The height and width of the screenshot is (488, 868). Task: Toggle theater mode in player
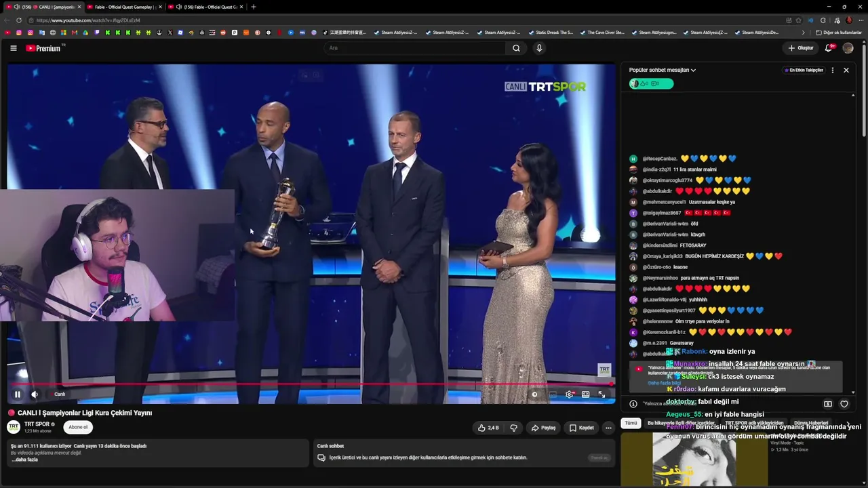pos(585,394)
